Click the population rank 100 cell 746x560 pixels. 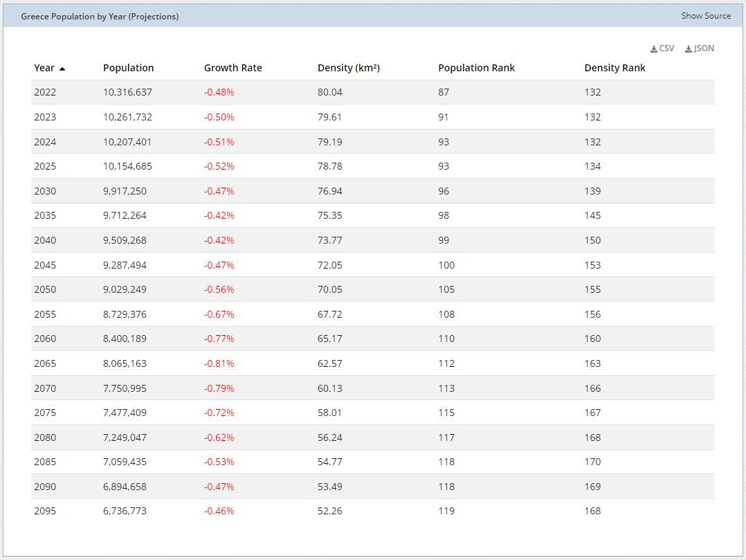pos(446,265)
